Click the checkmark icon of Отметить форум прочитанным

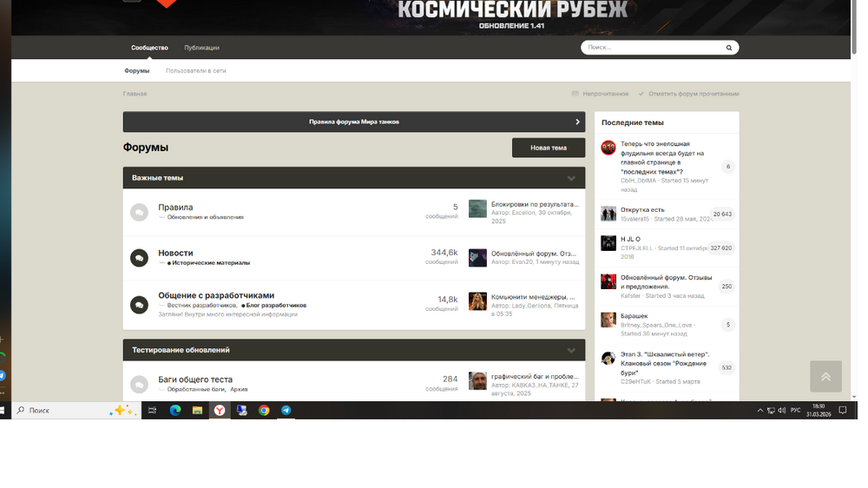(641, 94)
